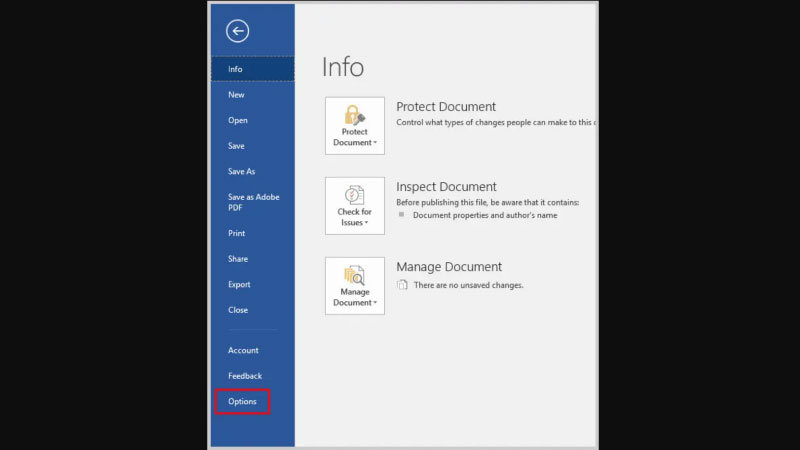Choose Save as Adobe PDF
800x450 pixels.
coord(253,202)
